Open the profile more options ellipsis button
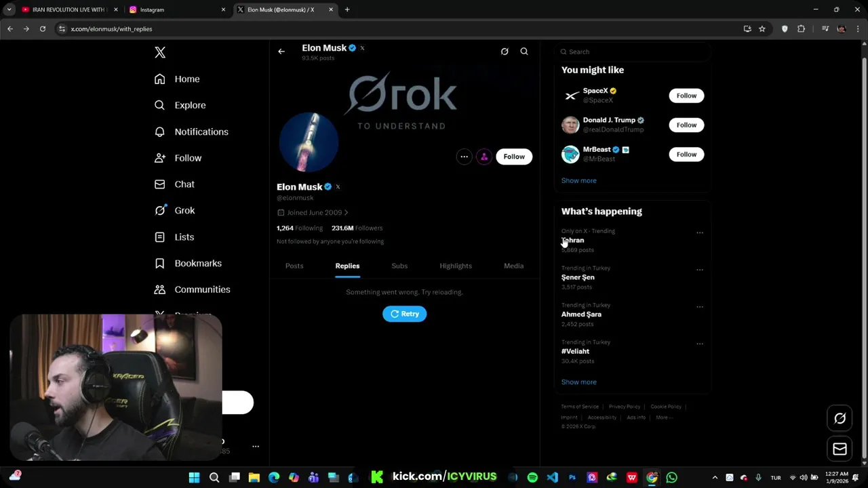 (x=465, y=157)
